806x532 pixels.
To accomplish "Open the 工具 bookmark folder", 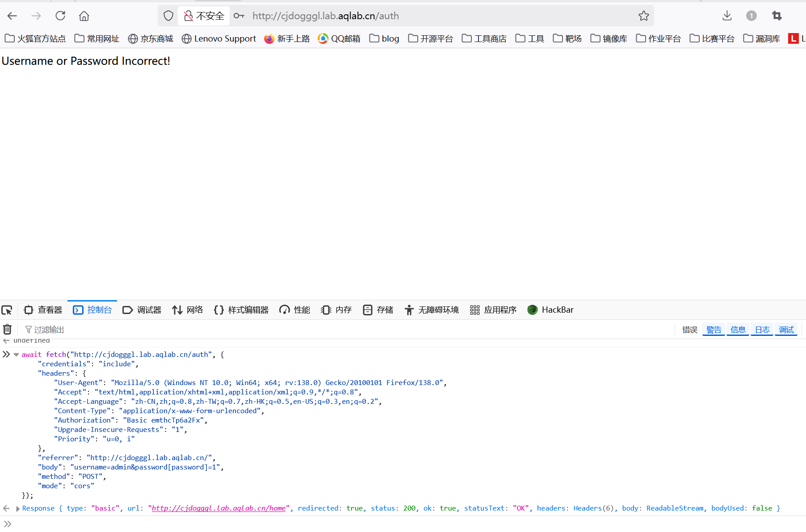I will 530,39.
